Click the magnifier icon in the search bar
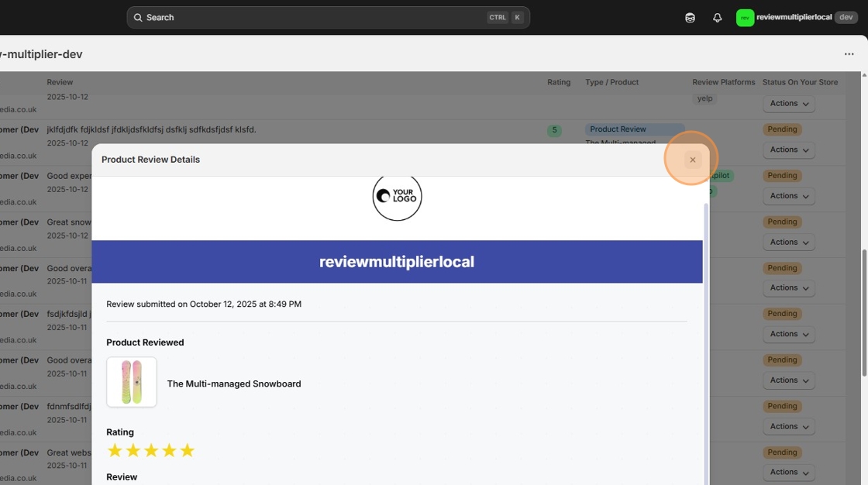The height and width of the screenshot is (485, 868). 138,18
